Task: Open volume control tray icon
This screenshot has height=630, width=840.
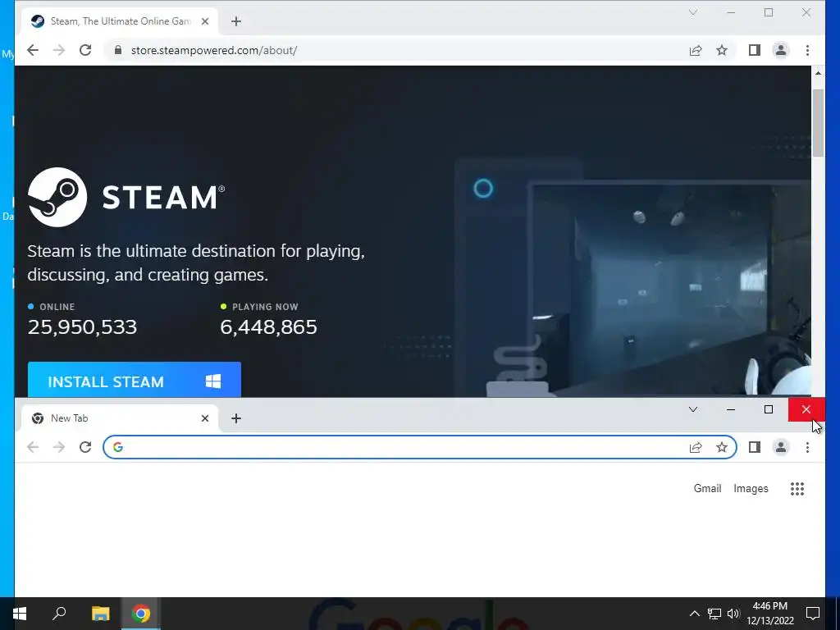Action: [x=733, y=614]
